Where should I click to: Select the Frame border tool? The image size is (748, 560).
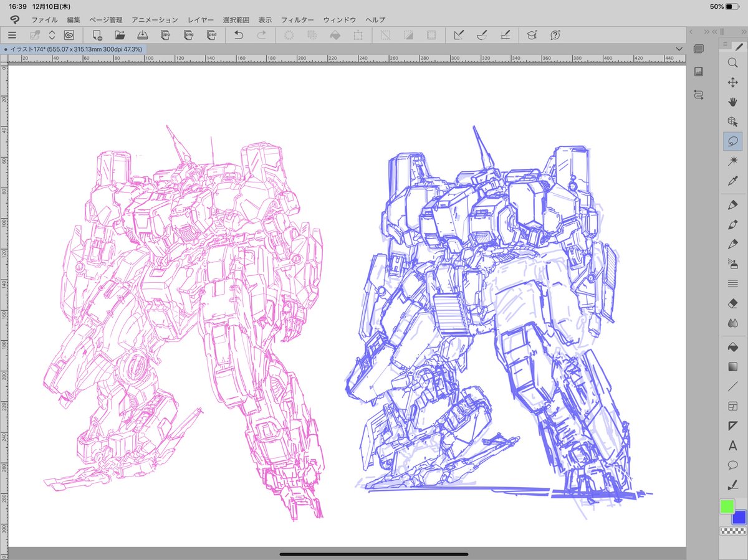point(732,406)
